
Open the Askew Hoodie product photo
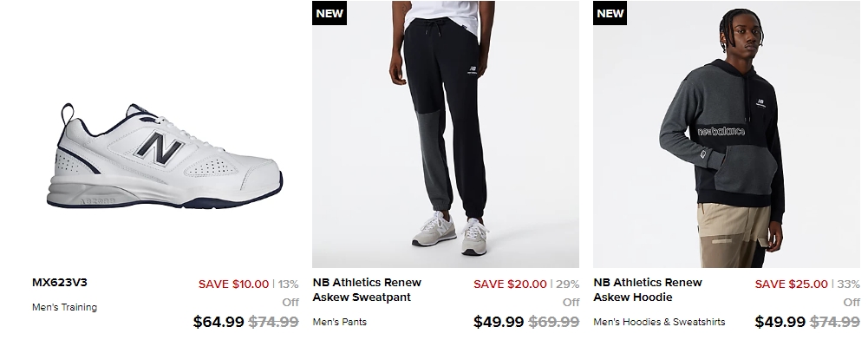727,134
